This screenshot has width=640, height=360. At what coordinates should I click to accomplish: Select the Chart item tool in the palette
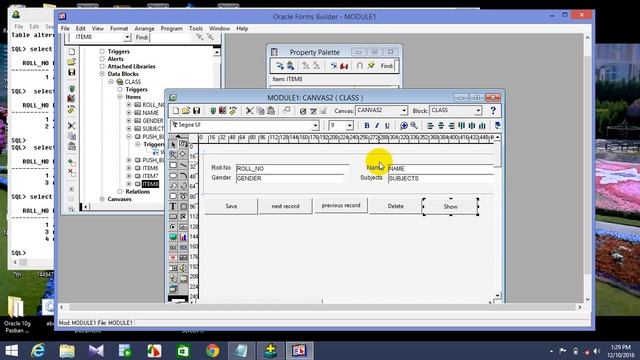click(x=183, y=237)
